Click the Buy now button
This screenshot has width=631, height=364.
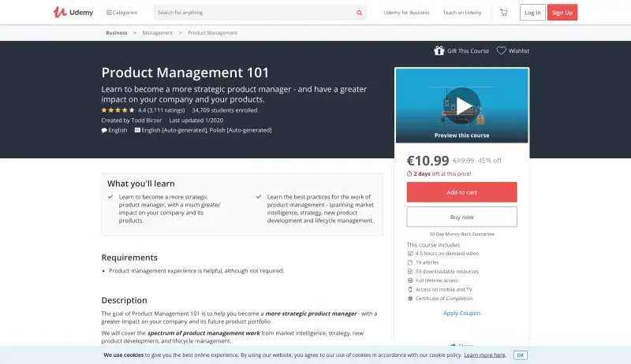[x=461, y=217]
